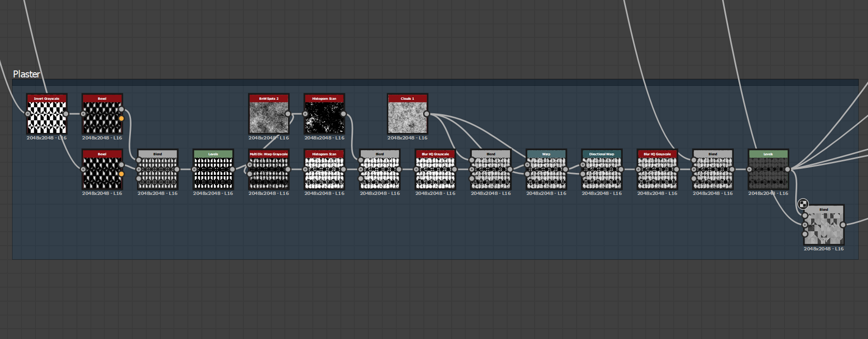868x339 pixels.
Task: Click the checkerboard badge on the last Blend node
Action: click(x=803, y=204)
